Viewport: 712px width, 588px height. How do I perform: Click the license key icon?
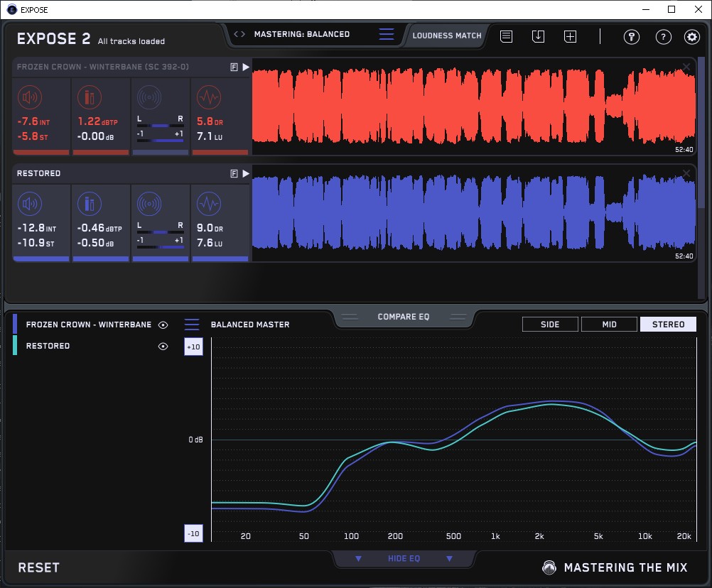(x=631, y=37)
